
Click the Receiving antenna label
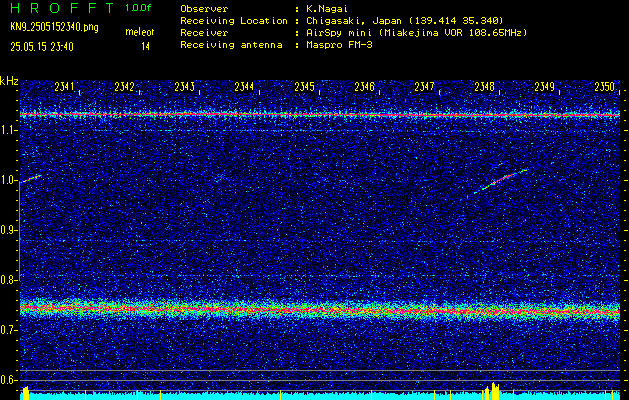tap(231, 45)
